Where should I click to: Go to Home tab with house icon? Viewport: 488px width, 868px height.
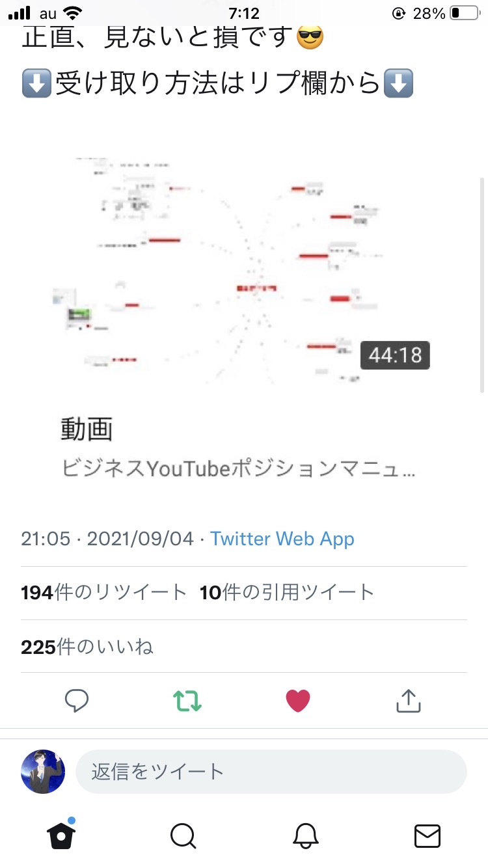point(62,834)
